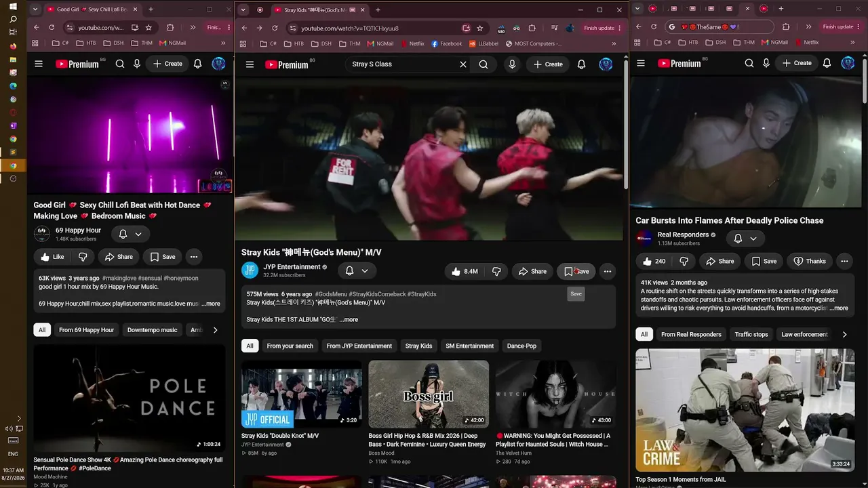Clear the 'Stray S Class' search text

pyautogui.click(x=463, y=64)
